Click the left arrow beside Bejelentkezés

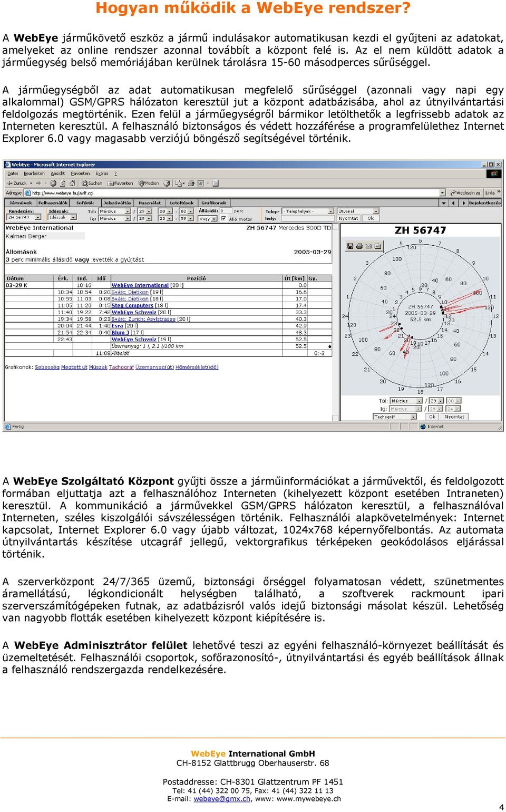pyautogui.click(x=453, y=203)
